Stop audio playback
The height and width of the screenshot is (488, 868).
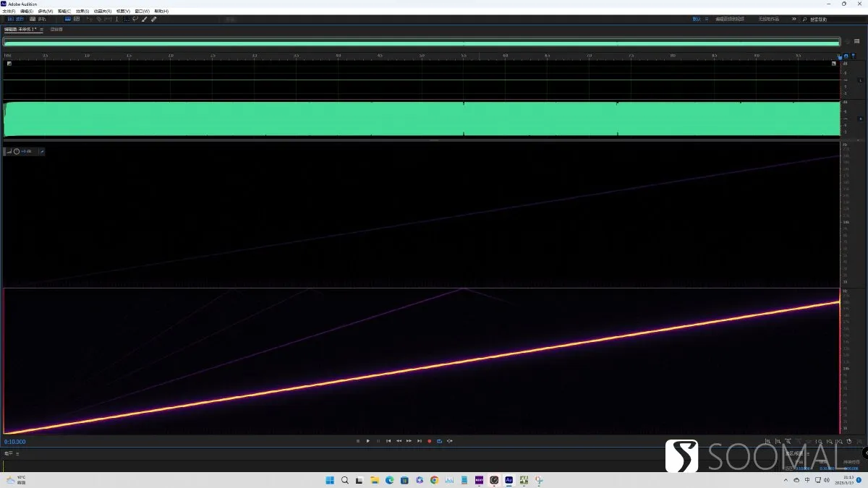coord(358,440)
